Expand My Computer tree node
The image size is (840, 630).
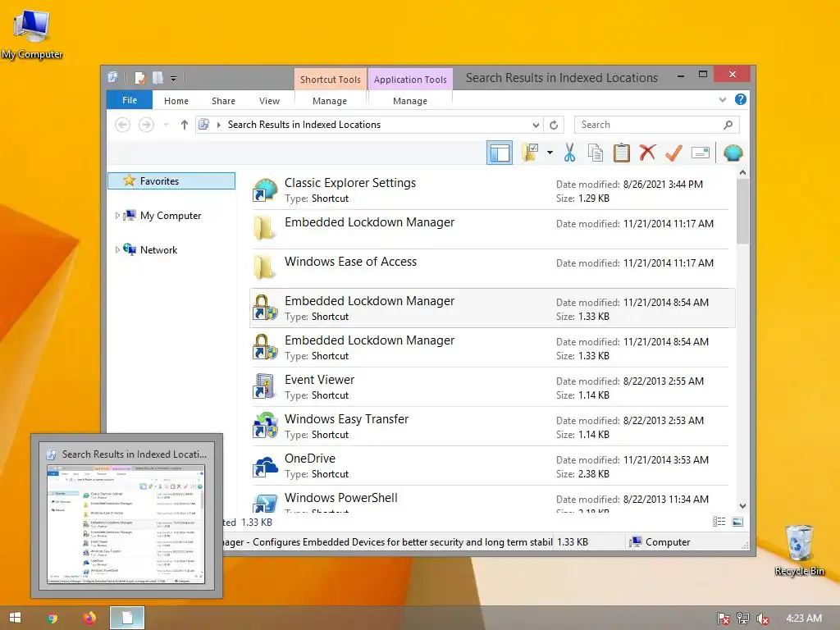tap(117, 216)
